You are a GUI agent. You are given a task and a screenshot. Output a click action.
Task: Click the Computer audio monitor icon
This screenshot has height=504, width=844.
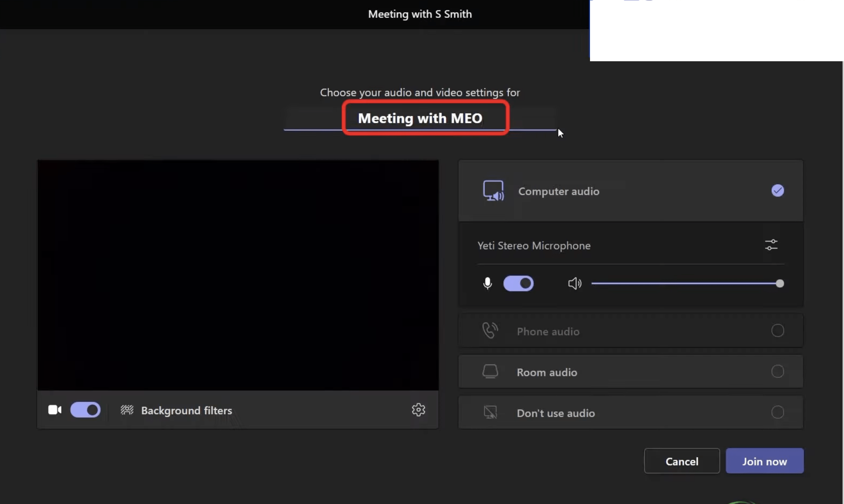(x=493, y=191)
